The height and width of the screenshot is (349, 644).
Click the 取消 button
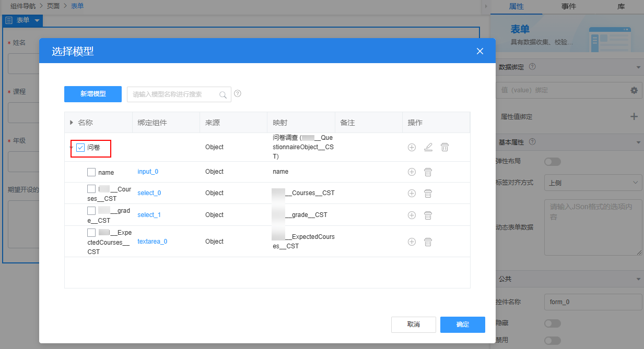[x=413, y=324]
